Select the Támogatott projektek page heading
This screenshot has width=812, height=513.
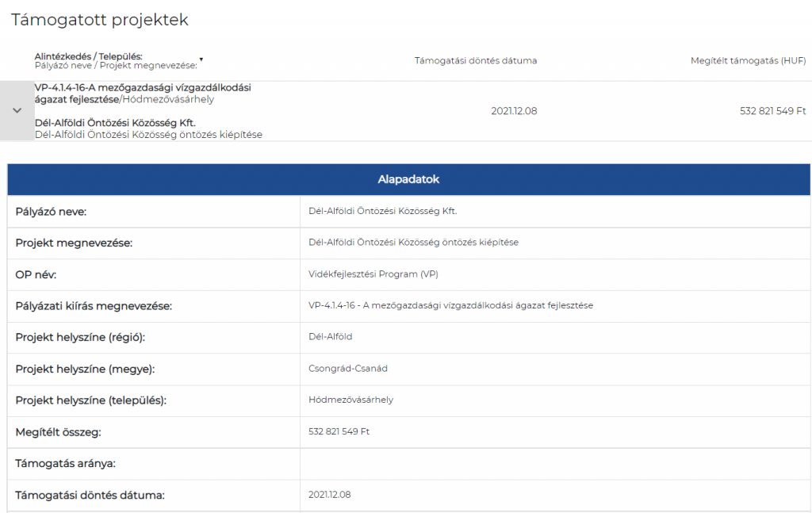[x=100, y=20]
